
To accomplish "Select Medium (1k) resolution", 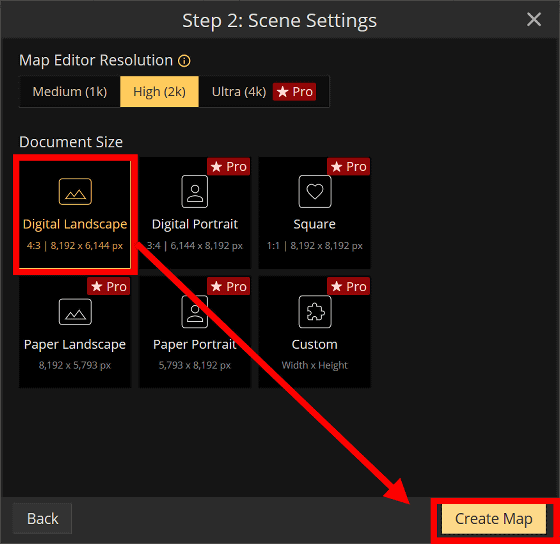I will 70,92.
